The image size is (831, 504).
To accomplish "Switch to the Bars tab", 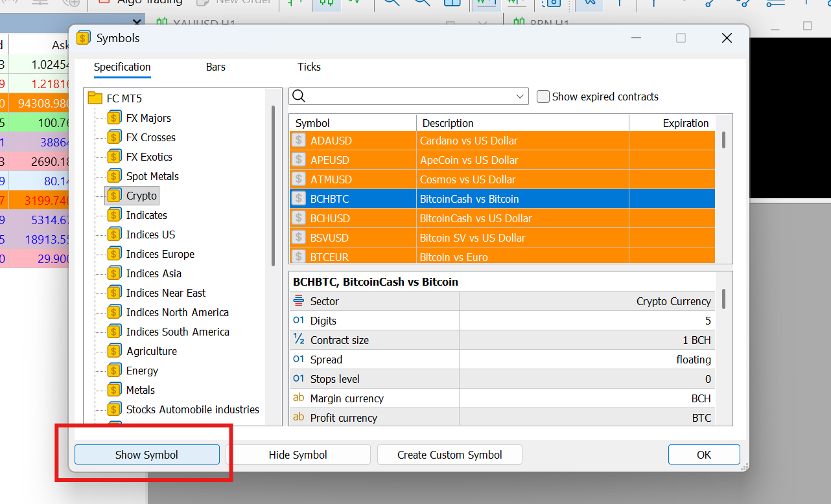I will (216, 67).
